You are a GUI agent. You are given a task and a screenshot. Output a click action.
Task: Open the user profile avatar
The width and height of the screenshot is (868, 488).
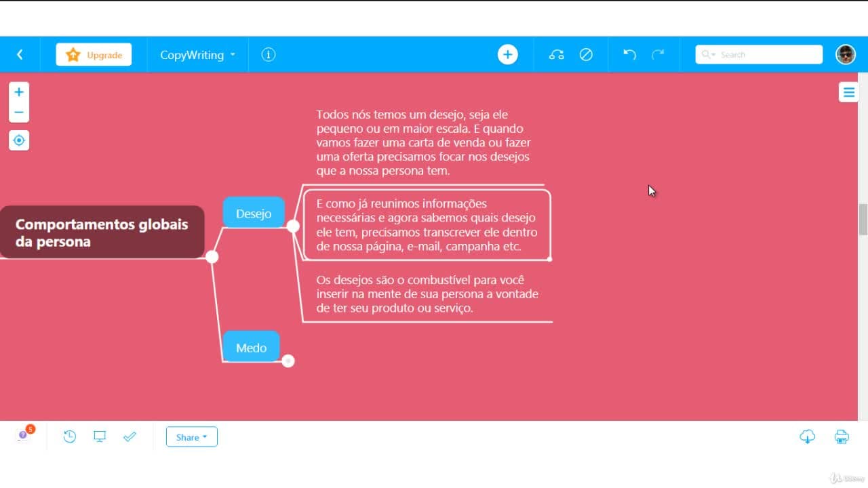[846, 55]
